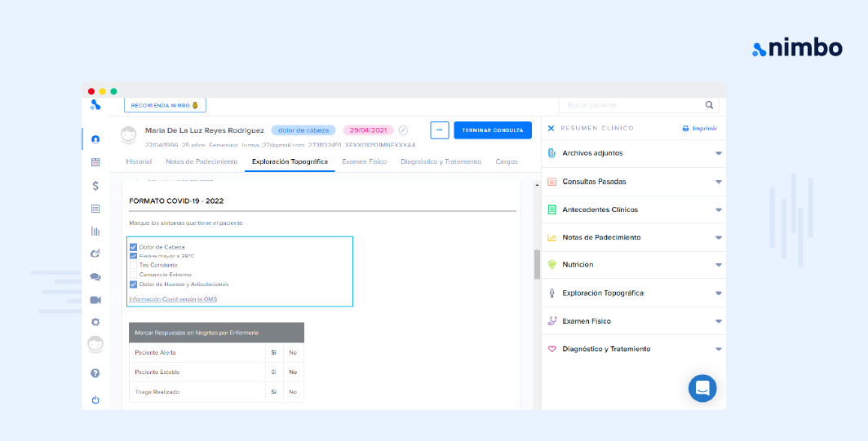Open Información Covid según la OMS link
868x441 pixels.
pyautogui.click(x=173, y=299)
